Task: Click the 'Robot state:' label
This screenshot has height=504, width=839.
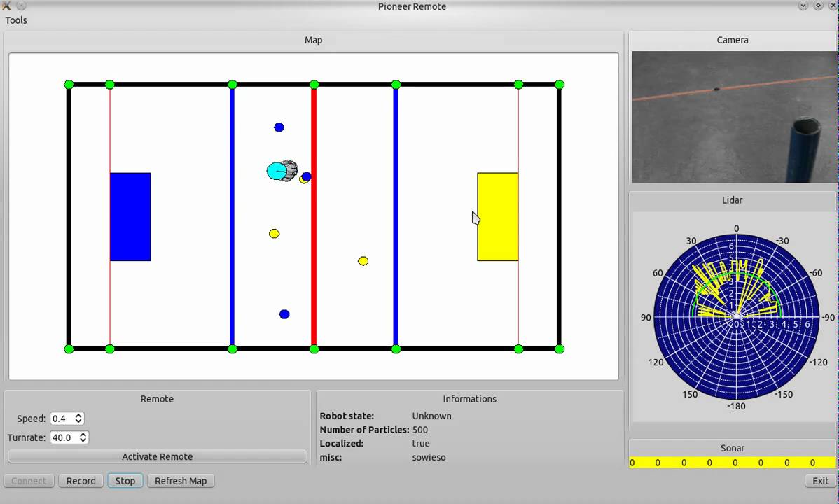Action: tap(347, 416)
